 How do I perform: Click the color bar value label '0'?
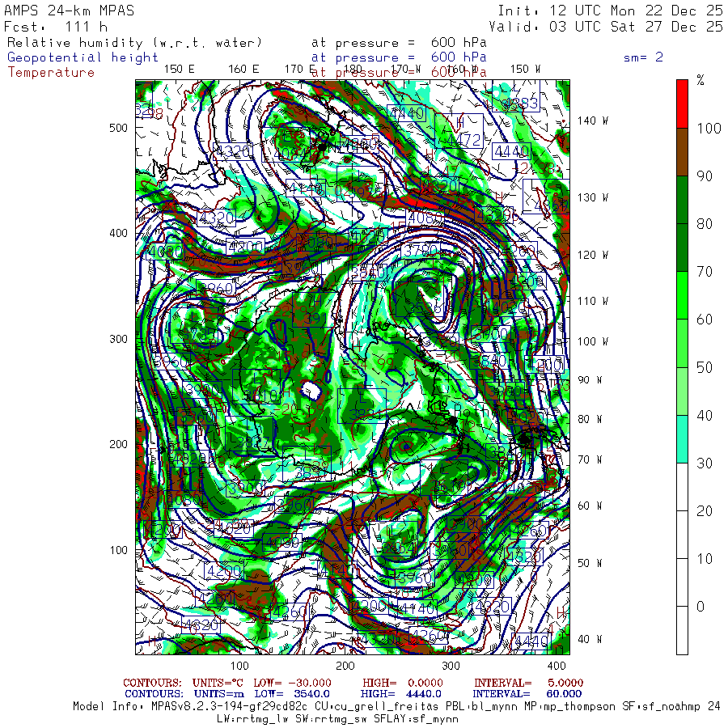(x=700, y=607)
